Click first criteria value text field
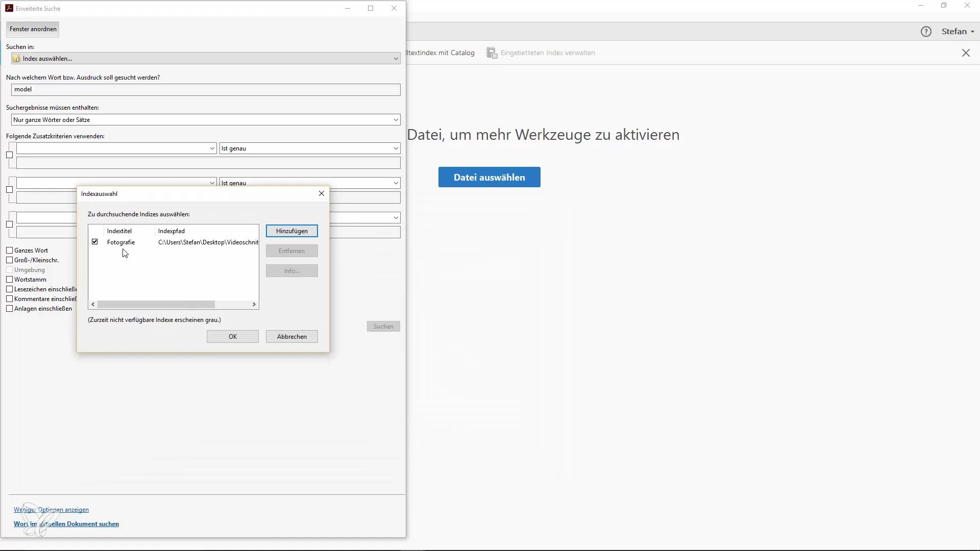This screenshot has height=551, width=980. (208, 163)
